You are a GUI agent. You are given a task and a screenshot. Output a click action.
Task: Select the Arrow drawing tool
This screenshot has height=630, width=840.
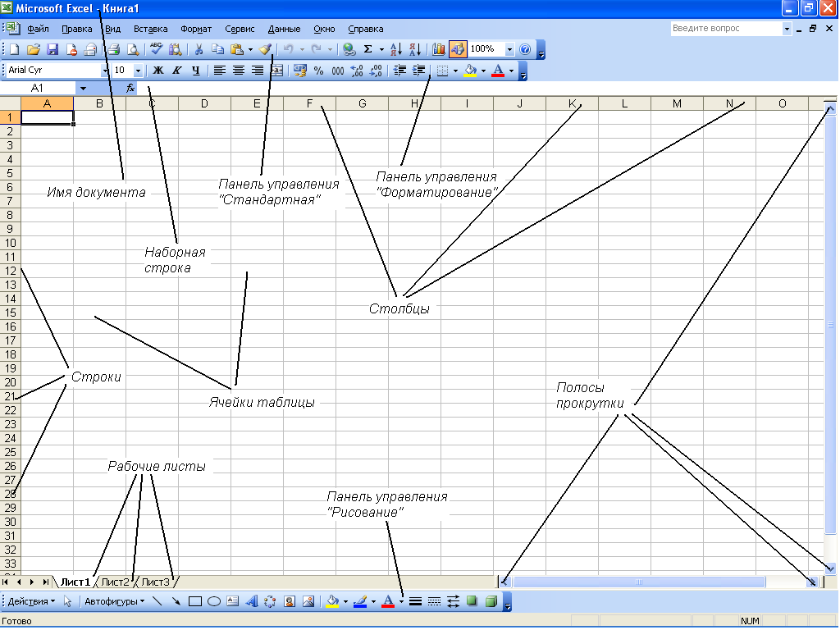[x=176, y=601]
